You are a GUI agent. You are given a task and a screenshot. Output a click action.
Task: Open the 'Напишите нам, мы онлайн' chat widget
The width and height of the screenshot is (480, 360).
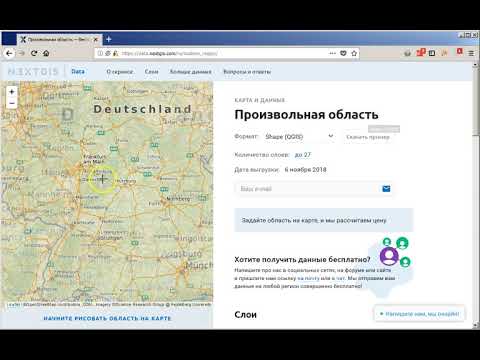point(419,314)
